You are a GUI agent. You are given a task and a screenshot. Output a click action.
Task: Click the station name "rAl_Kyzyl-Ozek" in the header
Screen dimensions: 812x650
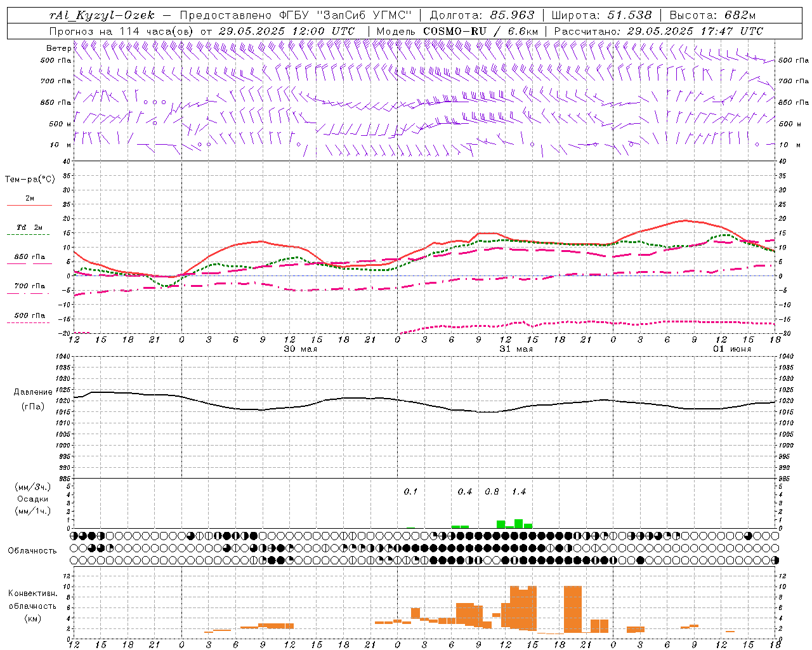pos(101,15)
